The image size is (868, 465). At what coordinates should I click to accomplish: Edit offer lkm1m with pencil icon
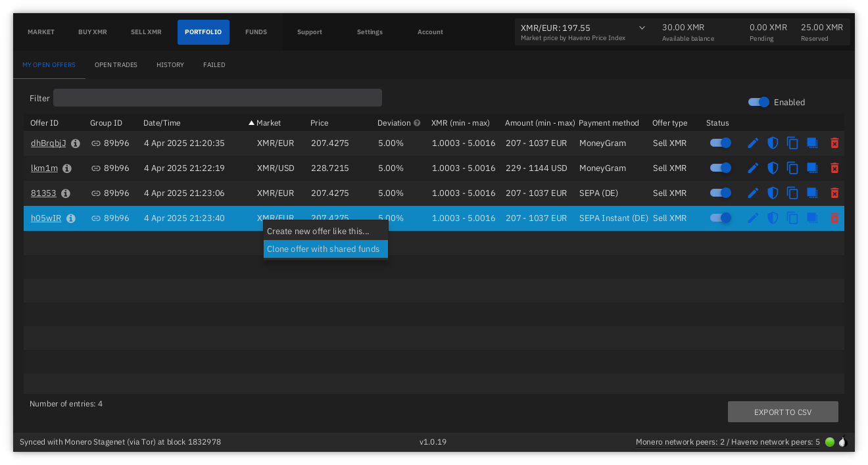(x=753, y=168)
